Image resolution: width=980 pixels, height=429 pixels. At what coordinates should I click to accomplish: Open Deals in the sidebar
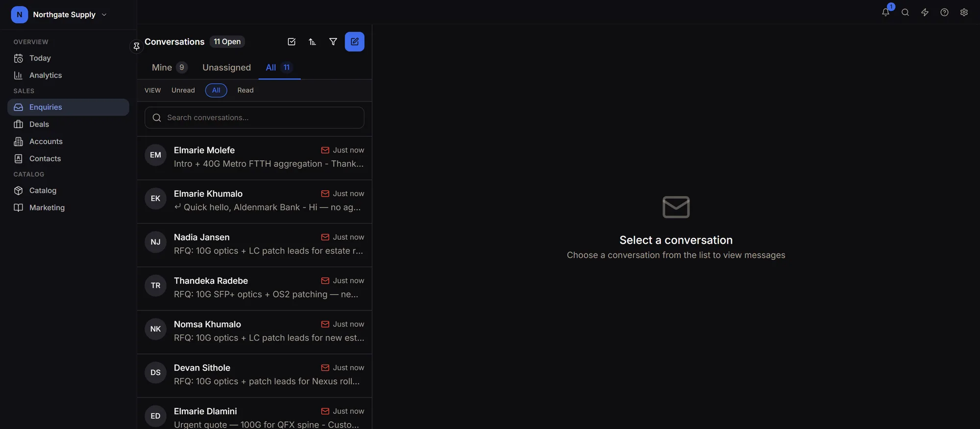[x=68, y=125]
